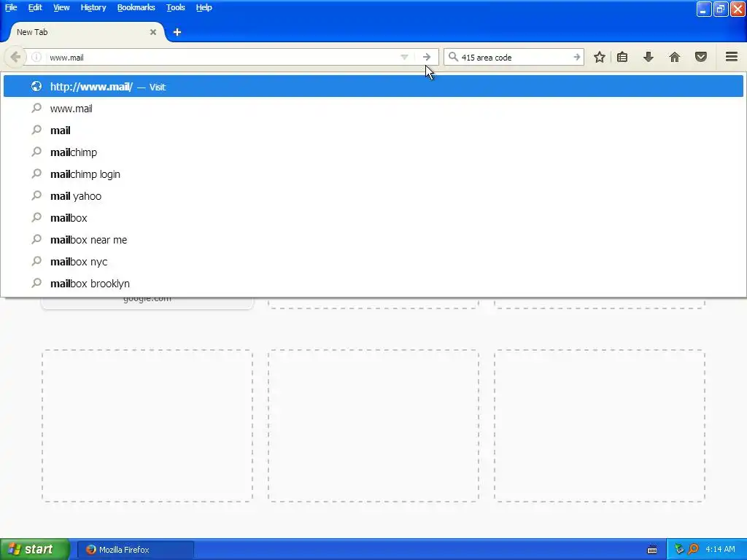Visit http://www.mail/ suggestion

tap(373, 87)
